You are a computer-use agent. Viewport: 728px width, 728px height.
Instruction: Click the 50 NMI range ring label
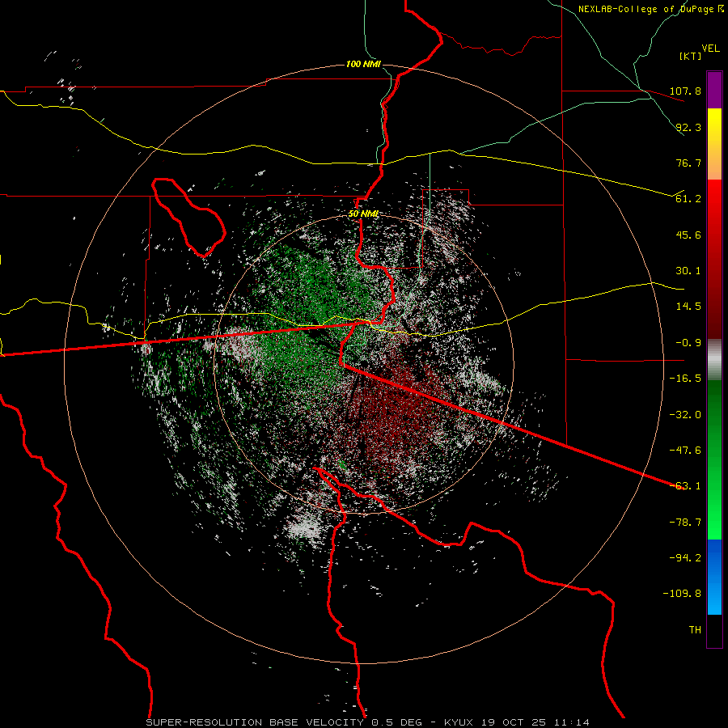(363, 214)
